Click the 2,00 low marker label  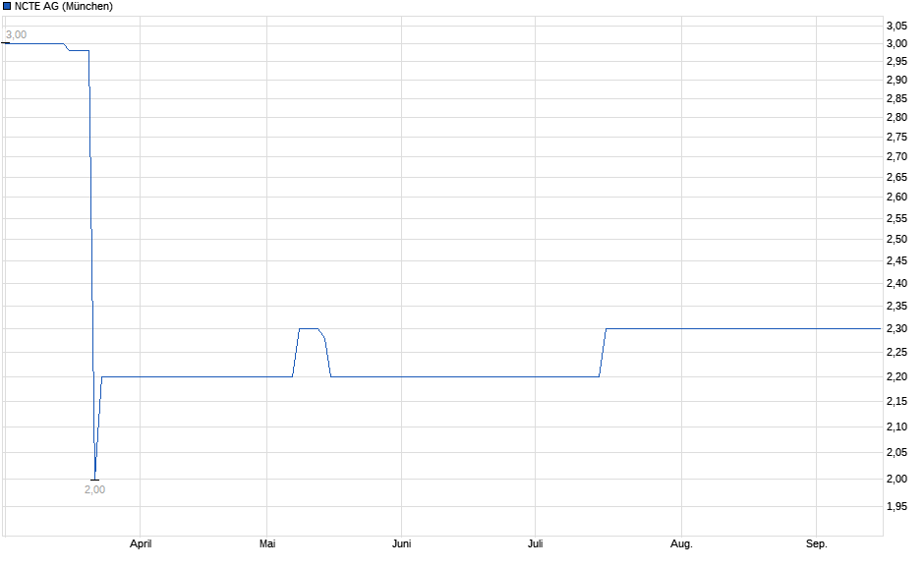(x=95, y=489)
